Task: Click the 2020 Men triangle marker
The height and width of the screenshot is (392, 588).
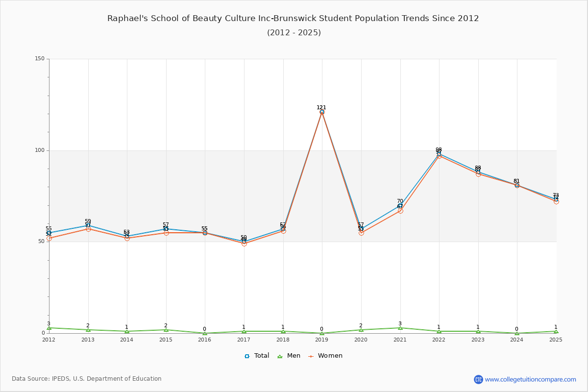Action: (x=361, y=330)
